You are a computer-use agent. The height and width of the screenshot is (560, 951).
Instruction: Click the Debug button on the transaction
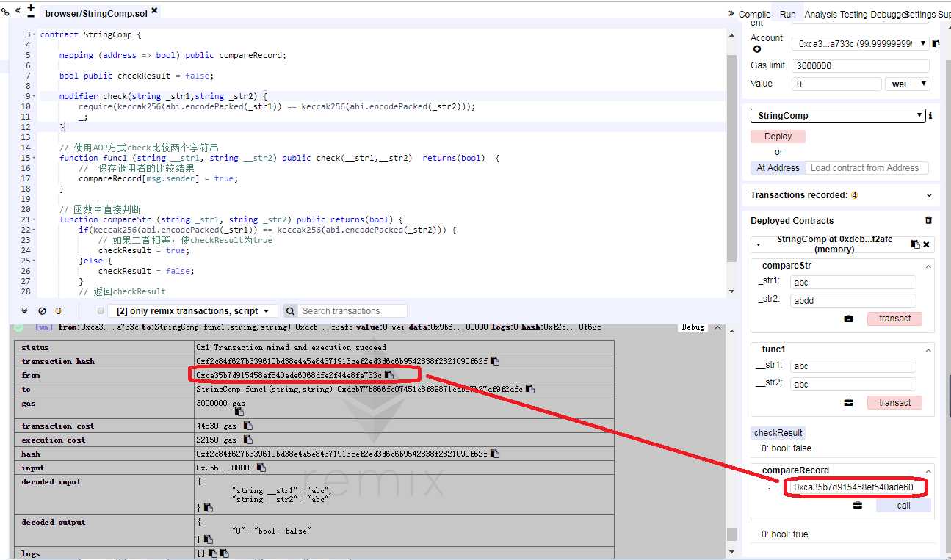tap(693, 327)
